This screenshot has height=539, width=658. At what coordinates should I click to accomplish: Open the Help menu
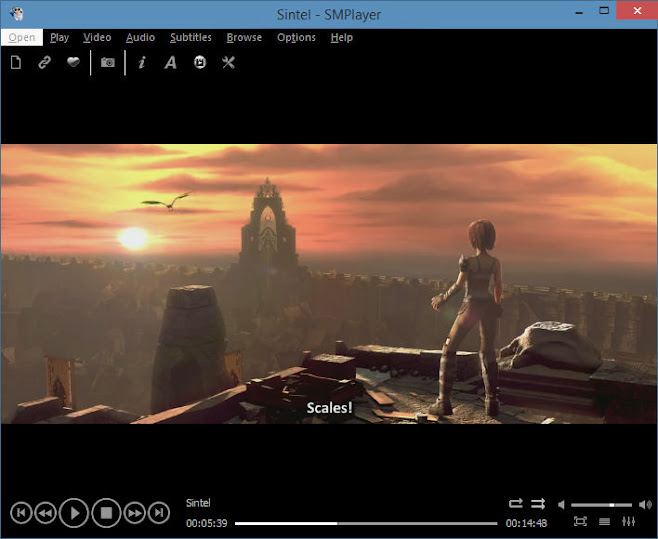(342, 37)
